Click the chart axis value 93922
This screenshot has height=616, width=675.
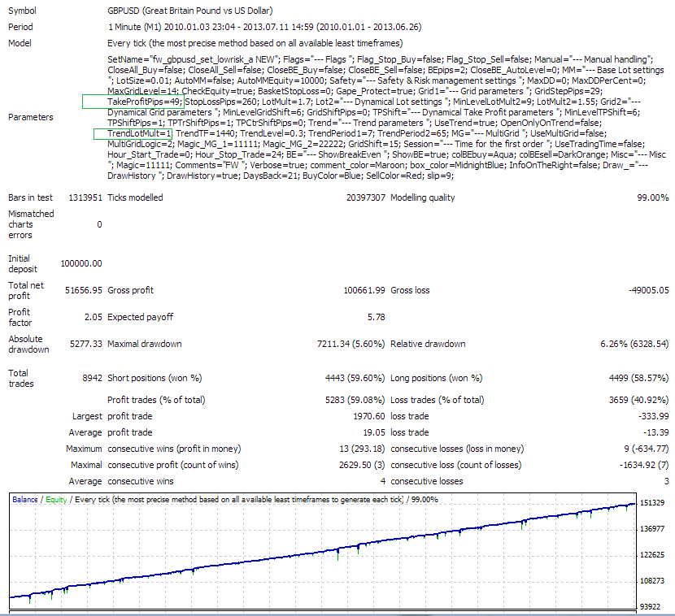point(650,606)
